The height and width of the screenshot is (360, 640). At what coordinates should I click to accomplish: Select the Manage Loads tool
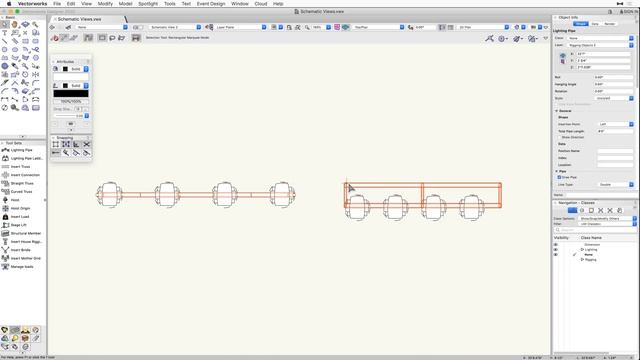click(17, 267)
